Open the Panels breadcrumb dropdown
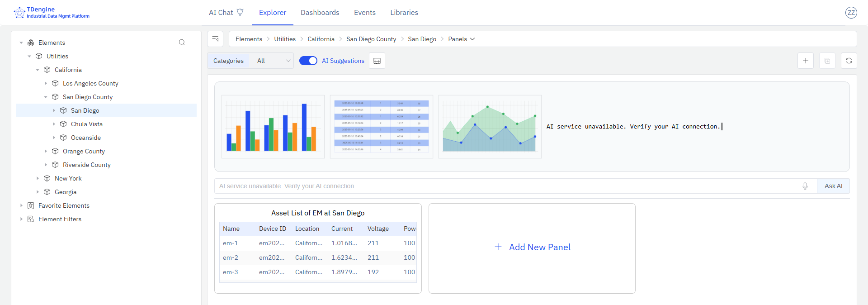This screenshot has width=868, height=305. pyautogui.click(x=461, y=39)
